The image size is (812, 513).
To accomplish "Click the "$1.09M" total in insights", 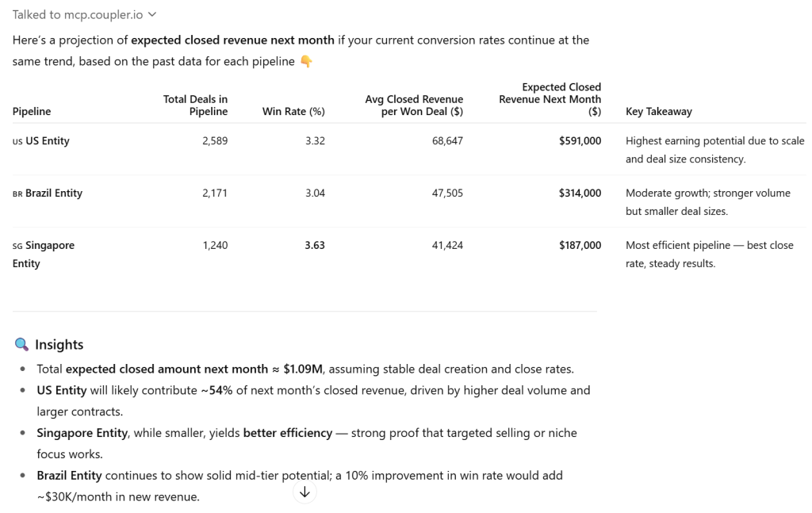I will [x=305, y=369].
